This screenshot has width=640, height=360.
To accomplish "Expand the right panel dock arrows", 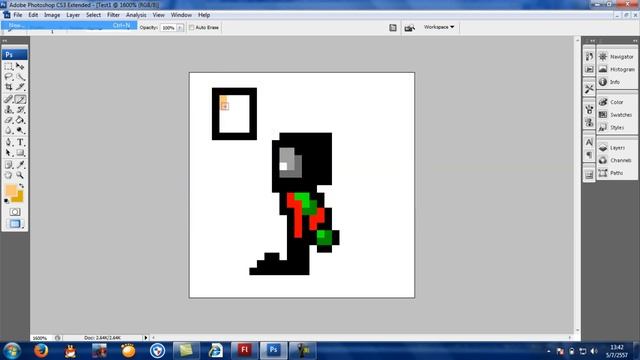I will point(635,41).
